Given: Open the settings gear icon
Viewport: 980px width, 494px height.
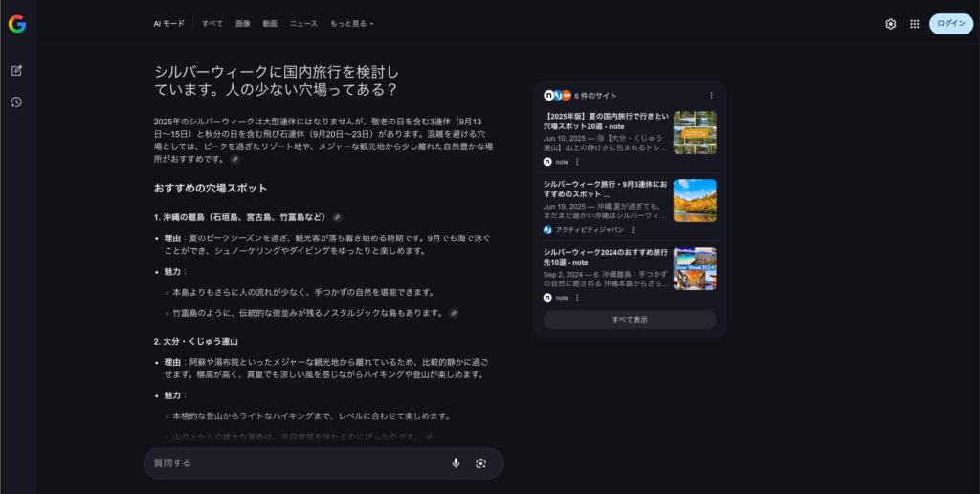Looking at the screenshot, I should 890,24.
